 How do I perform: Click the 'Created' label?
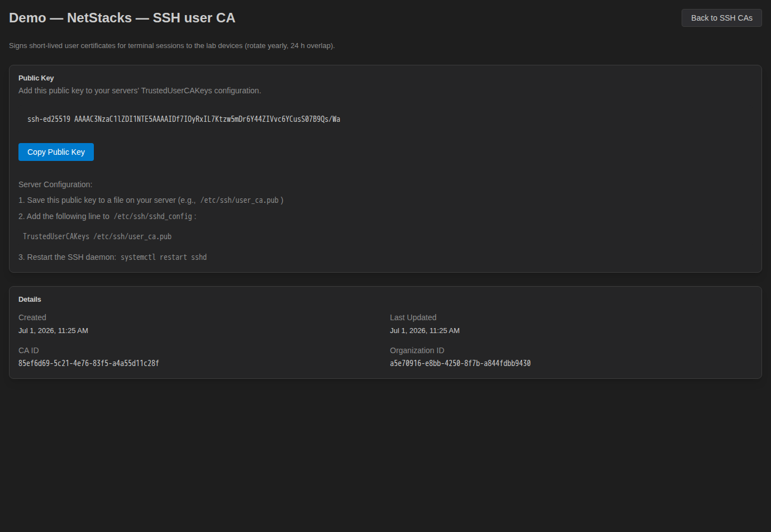coord(32,317)
